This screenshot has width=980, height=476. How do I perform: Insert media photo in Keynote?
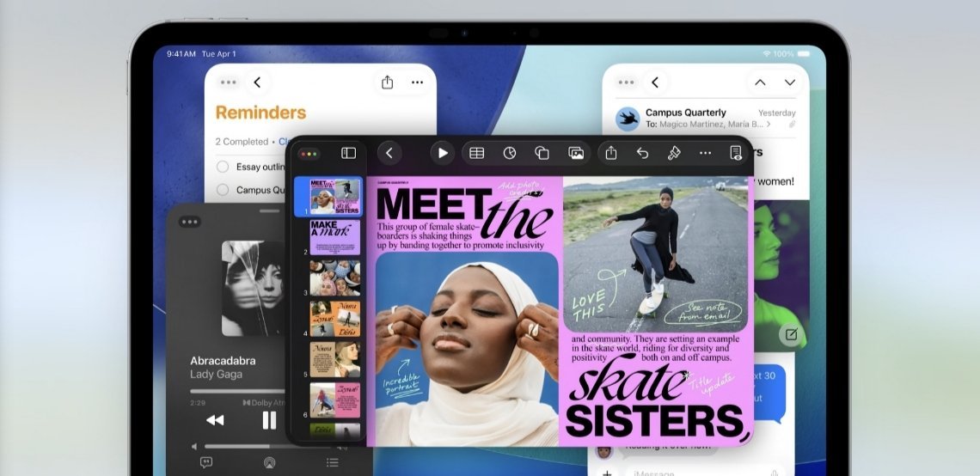[x=576, y=153]
